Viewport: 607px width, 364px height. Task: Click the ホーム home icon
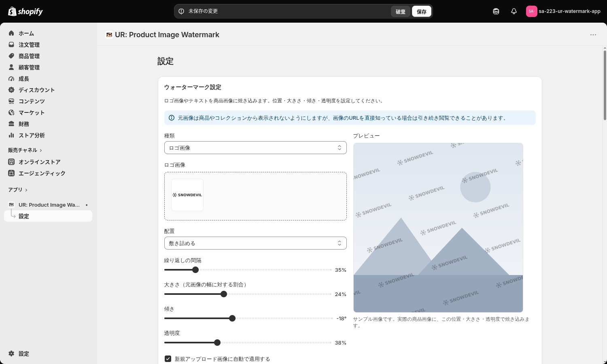pos(11,33)
